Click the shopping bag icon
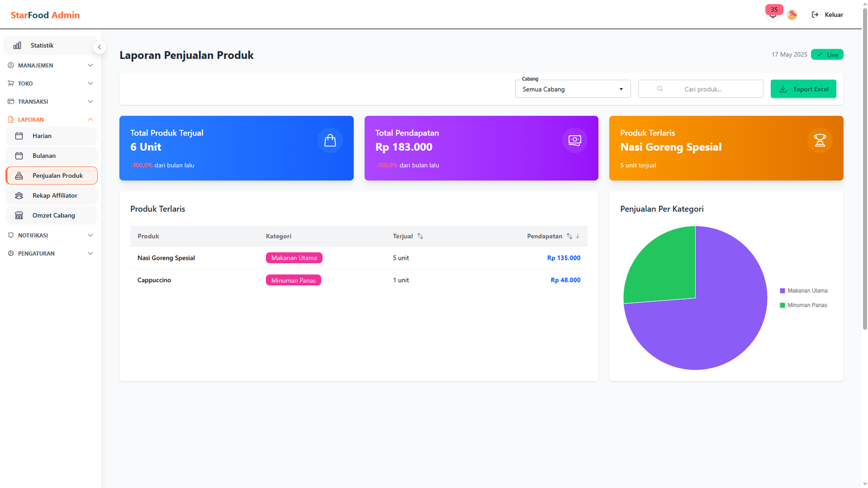868x488 pixels. [x=330, y=140]
